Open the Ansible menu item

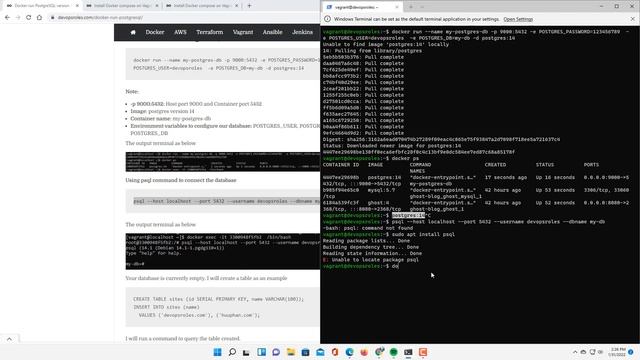click(x=272, y=32)
